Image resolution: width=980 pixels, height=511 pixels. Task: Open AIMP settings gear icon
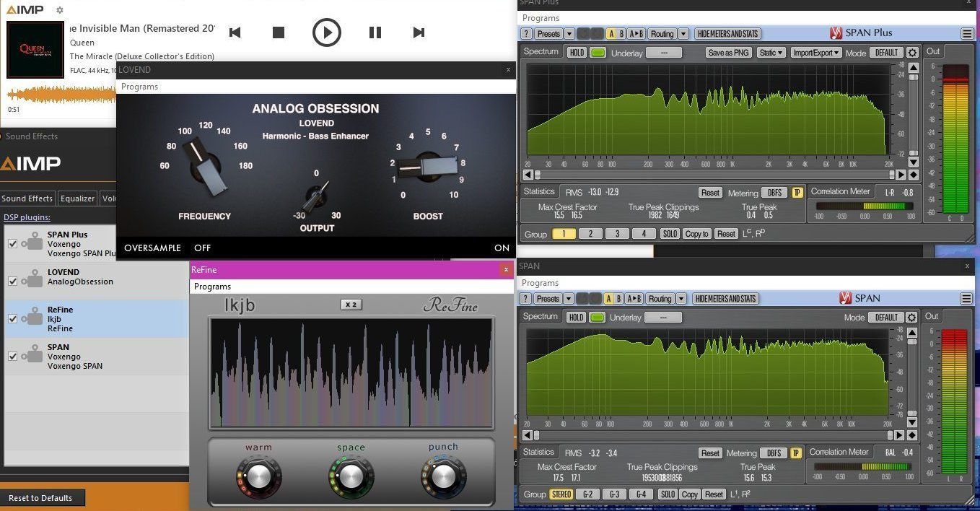[x=60, y=10]
